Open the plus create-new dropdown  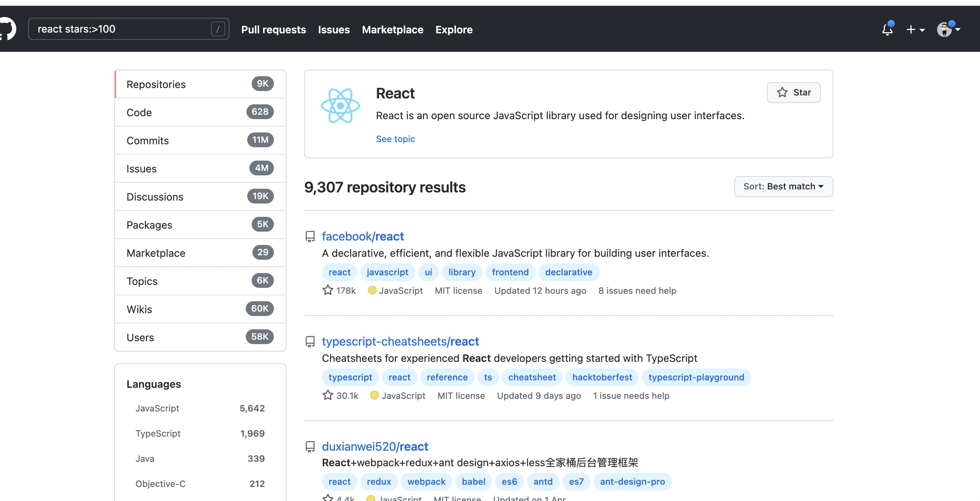click(915, 29)
